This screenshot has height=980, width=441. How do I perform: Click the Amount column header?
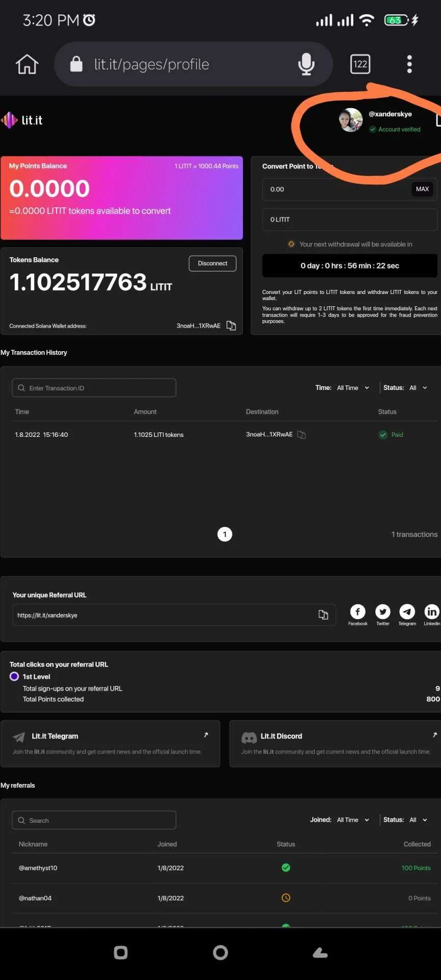(x=145, y=412)
